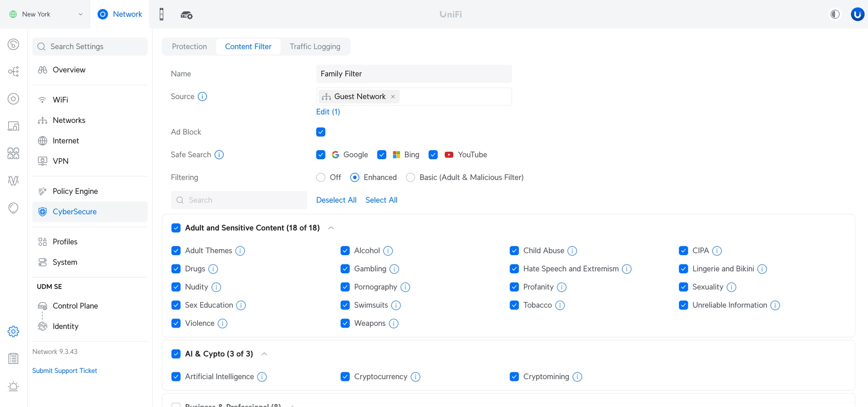This screenshot has width=868, height=407.
Task: Click the notifications bell at the sidebar bottom
Action: tap(13, 386)
